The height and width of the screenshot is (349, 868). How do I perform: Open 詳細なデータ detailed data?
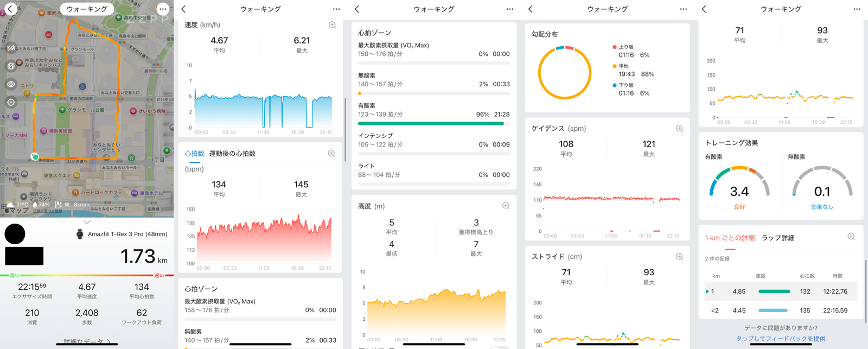pyautogui.click(x=87, y=341)
